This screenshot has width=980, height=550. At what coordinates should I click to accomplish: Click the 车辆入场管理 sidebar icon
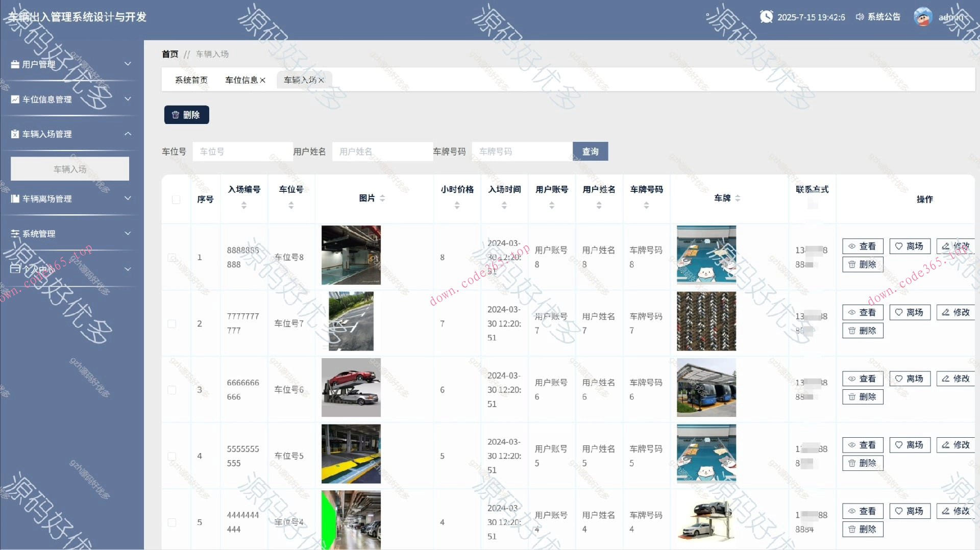(x=14, y=134)
